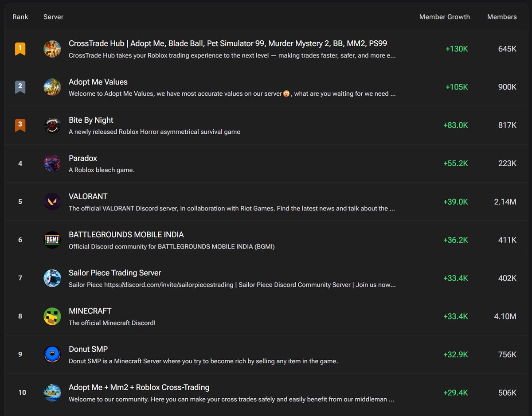This screenshot has height=416, width=532.
Task: Sort by the Server column header
Action: point(53,17)
